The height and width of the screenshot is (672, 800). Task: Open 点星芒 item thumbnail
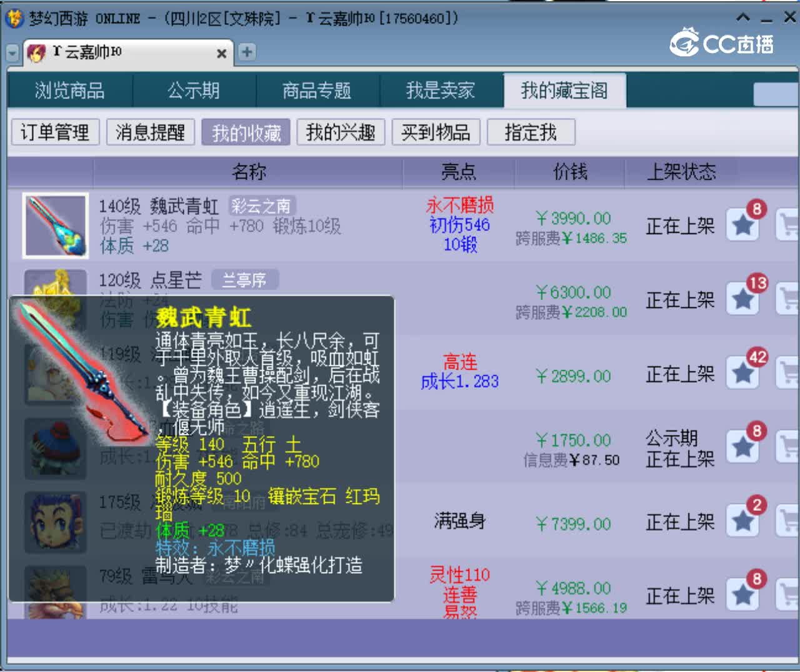[x=55, y=282]
